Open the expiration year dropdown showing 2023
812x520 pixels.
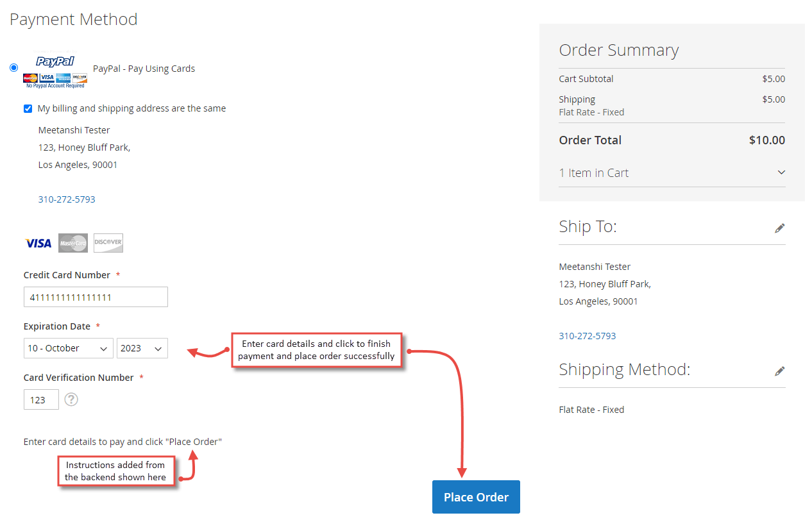point(142,348)
